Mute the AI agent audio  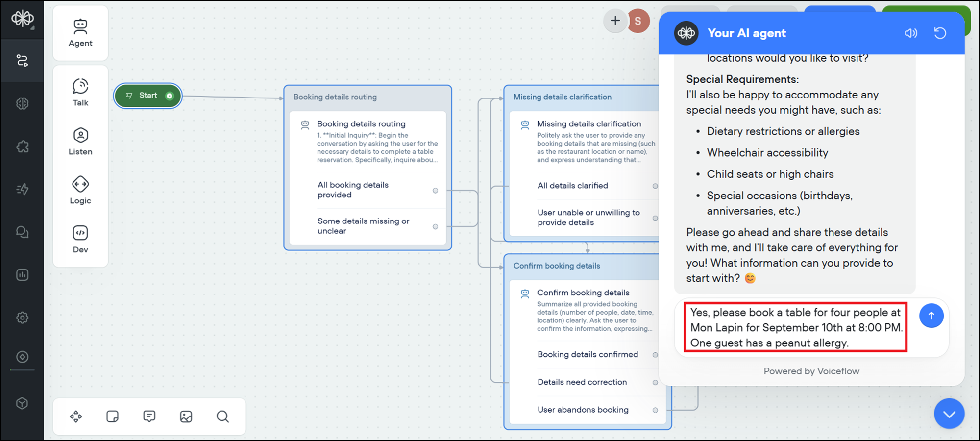910,33
